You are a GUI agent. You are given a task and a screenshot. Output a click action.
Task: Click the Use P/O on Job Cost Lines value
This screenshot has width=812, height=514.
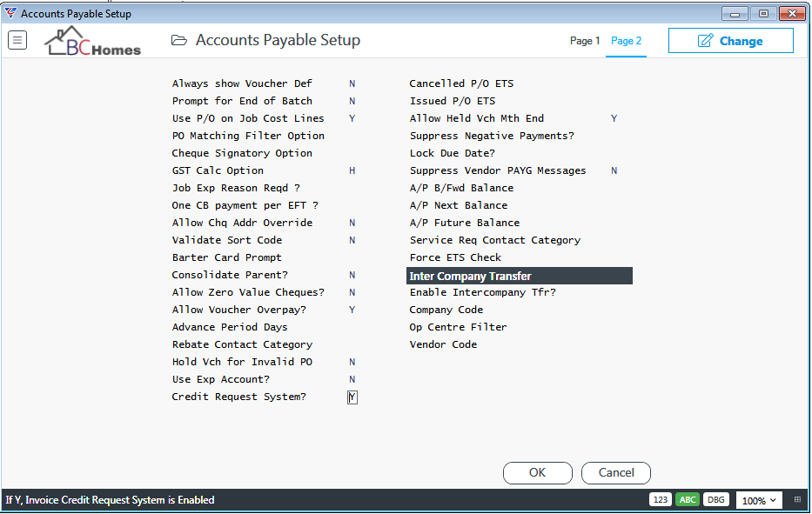(352, 118)
